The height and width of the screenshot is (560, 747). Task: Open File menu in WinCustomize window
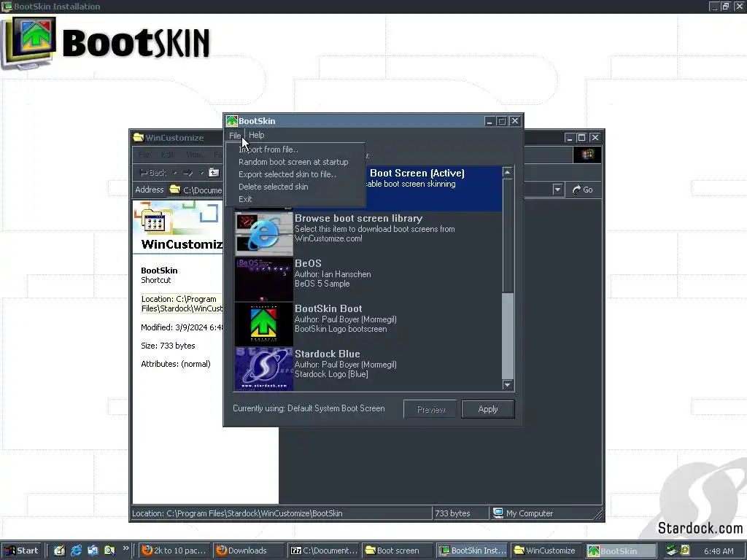click(145, 155)
